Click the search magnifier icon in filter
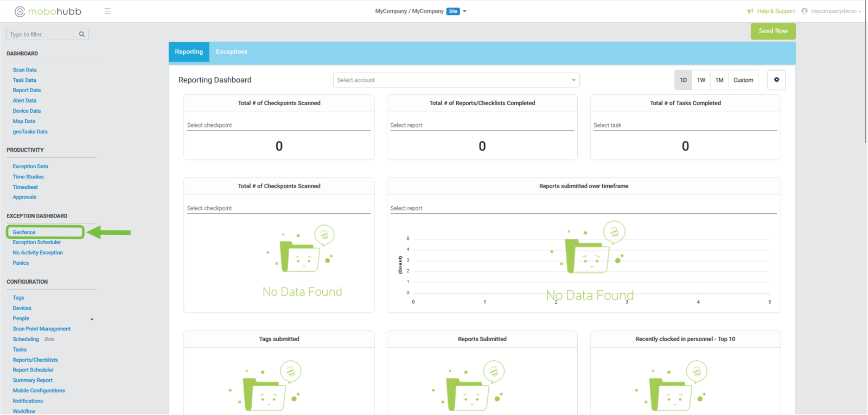 click(x=82, y=34)
